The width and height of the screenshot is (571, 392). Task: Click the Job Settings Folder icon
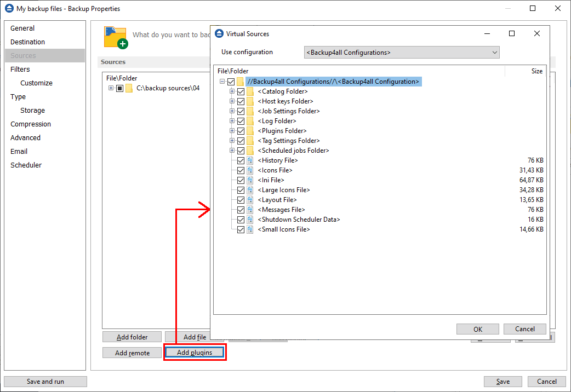click(250, 111)
